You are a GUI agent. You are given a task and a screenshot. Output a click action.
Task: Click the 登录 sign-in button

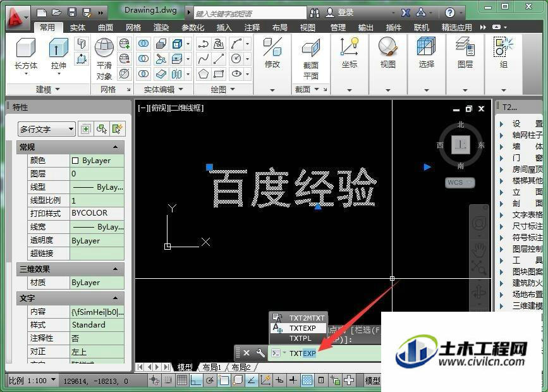click(339, 13)
